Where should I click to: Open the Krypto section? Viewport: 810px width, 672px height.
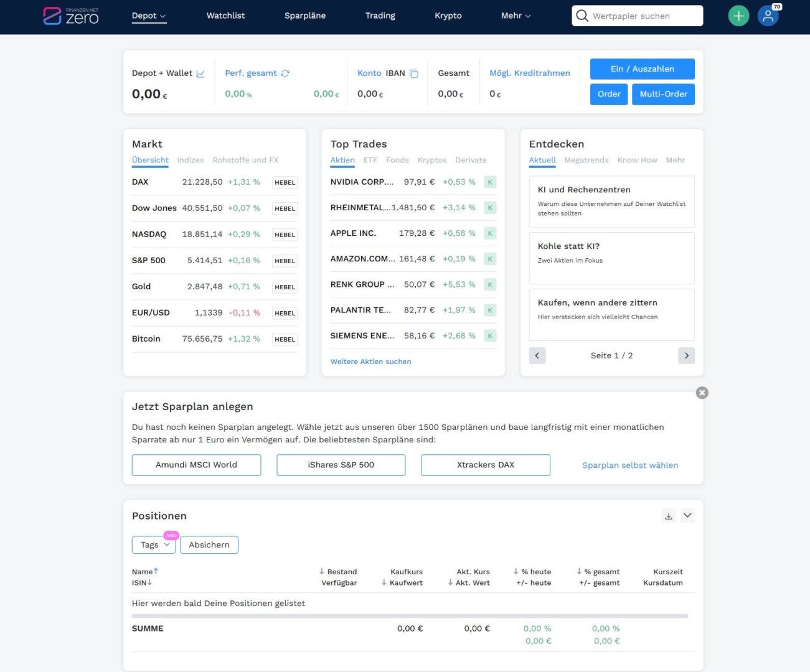coord(448,16)
